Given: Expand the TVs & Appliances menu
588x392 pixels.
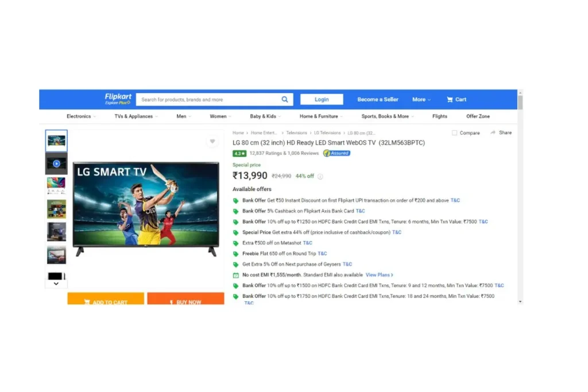Looking at the screenshot, I should [x=136, y=116].
